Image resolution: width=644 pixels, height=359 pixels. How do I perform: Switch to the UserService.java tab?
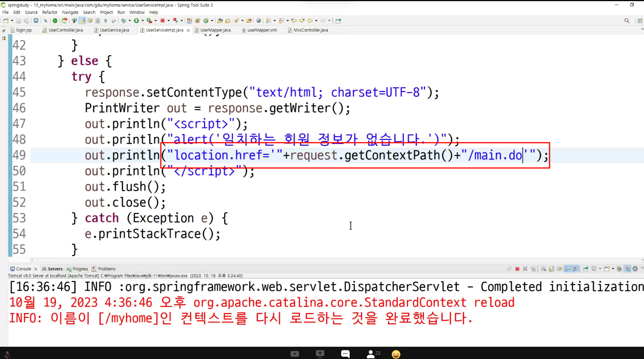[112, 30]
